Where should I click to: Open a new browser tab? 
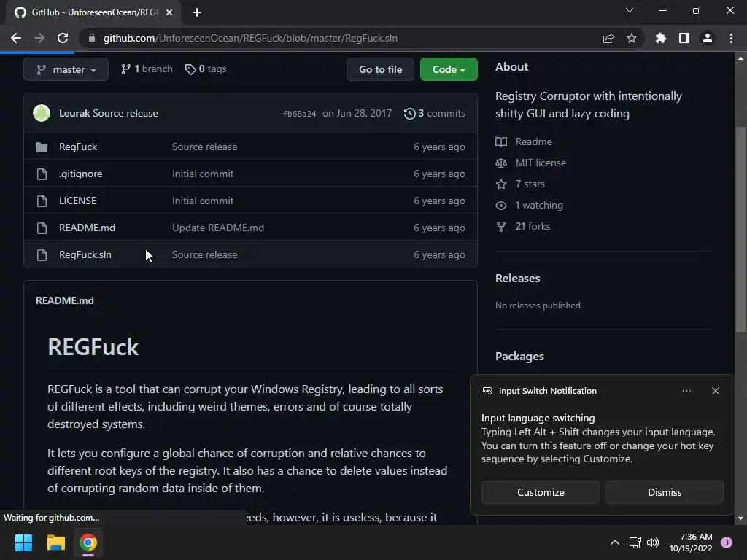point(197,12)
